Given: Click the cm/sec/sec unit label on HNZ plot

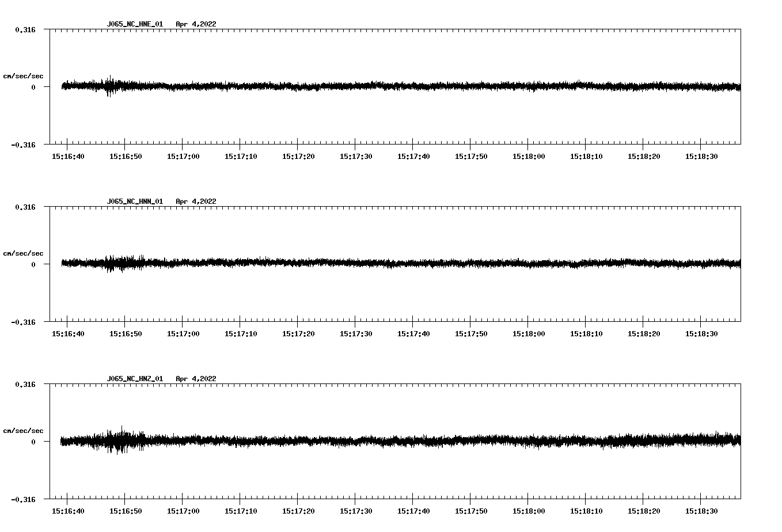Looking at the screenshot, I should (x=24, y=431).
